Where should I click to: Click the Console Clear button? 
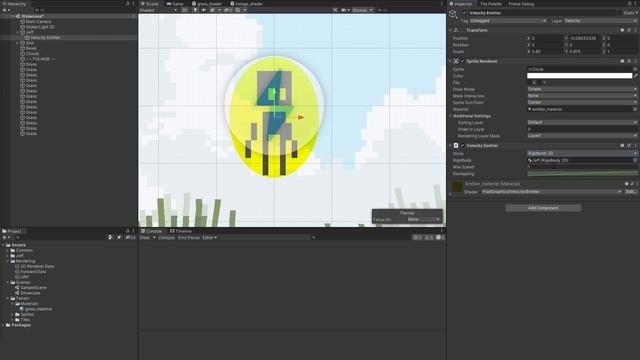(x=145, y=238)
